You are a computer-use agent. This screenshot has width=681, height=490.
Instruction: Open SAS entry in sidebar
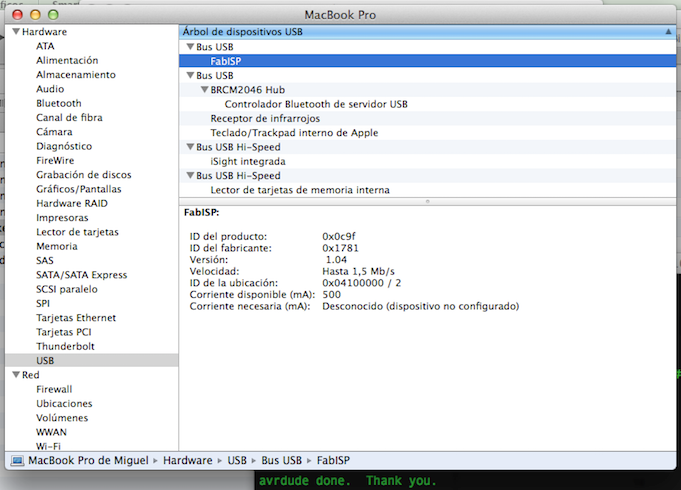pos(45,261)
